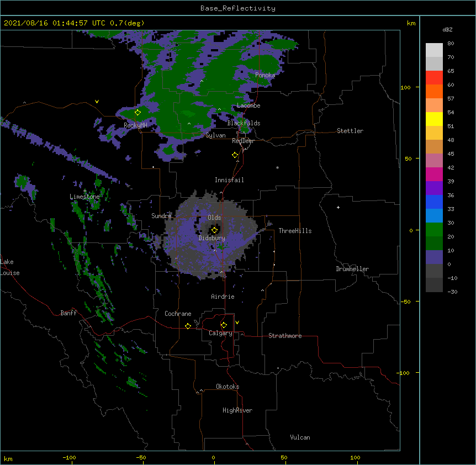Select the Innisfail city label
This screenshot has width=476, height=465.
229,180
